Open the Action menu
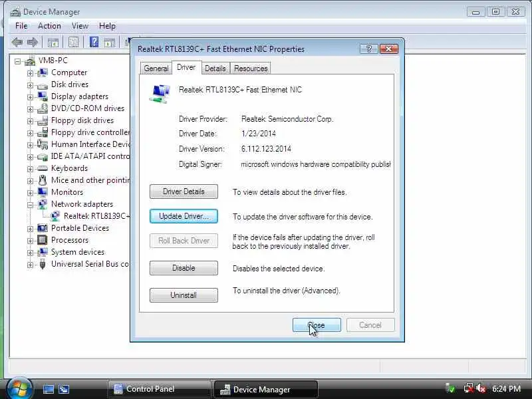The width and height of the screenshot is (532, 399). pyautogui.click(x=49, y=26)
